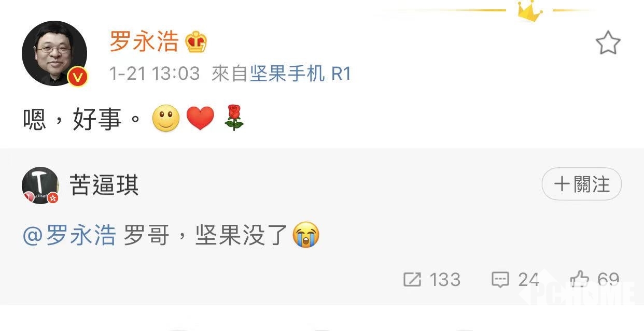Tap the star favorite icon

coord(608,42)
